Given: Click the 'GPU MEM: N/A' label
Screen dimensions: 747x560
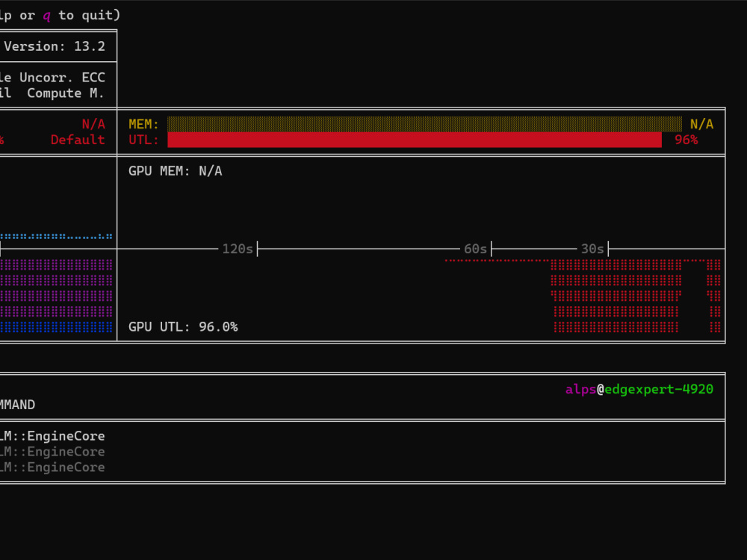Looking at the screenshot, I should click(176, 171).
